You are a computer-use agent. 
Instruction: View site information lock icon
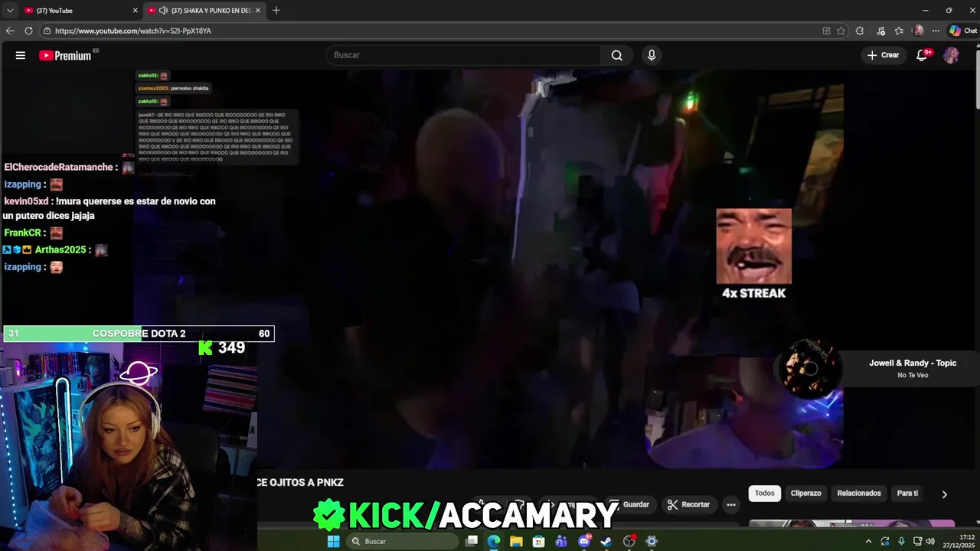click(47, 31)
